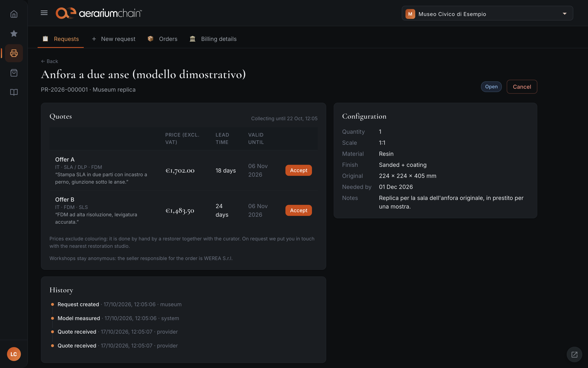Click the M organization badge icon
This screenshot has height=368, width=588.
[x=410, y=14]
